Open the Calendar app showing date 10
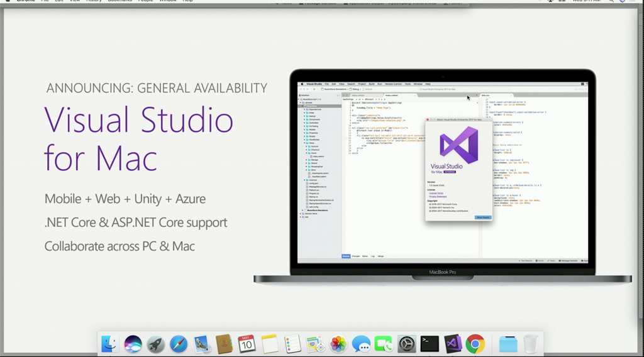The height and width of the screenshot is (357, 644). click(x=247, y=344)
